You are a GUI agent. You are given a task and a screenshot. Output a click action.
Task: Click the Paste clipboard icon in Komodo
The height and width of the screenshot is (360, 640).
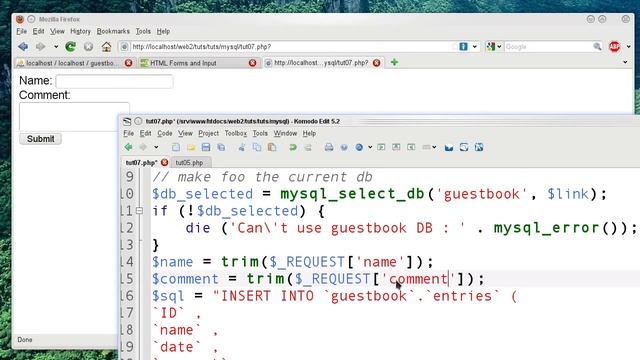tap(272, 147)
